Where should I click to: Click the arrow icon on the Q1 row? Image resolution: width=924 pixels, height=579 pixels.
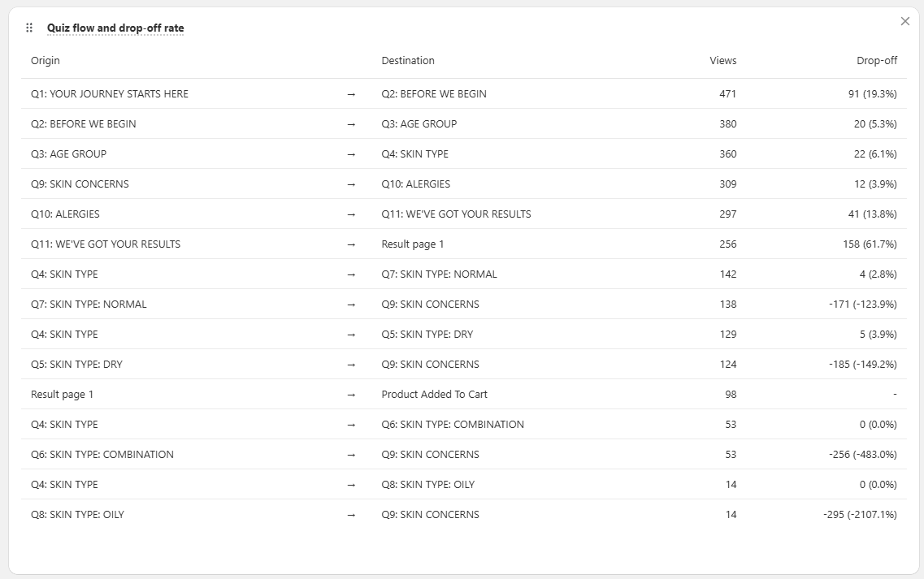tap(351, 94)
